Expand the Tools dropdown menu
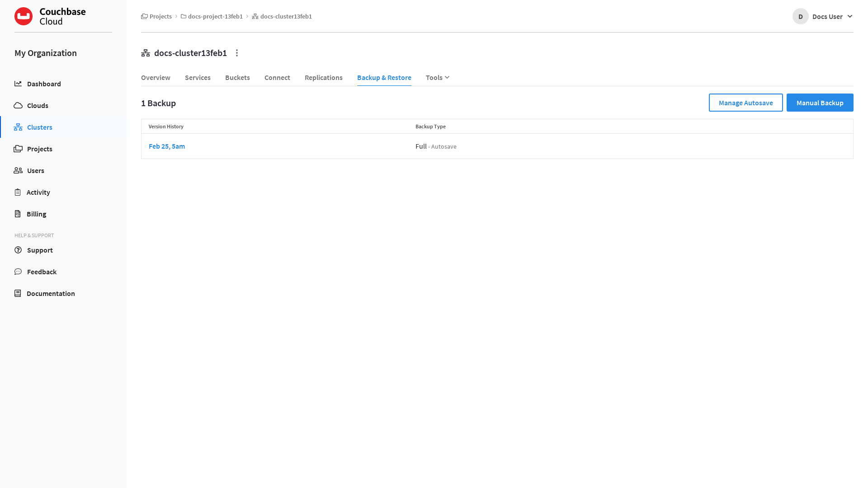The image size is (868, 488). click(437, 77)
